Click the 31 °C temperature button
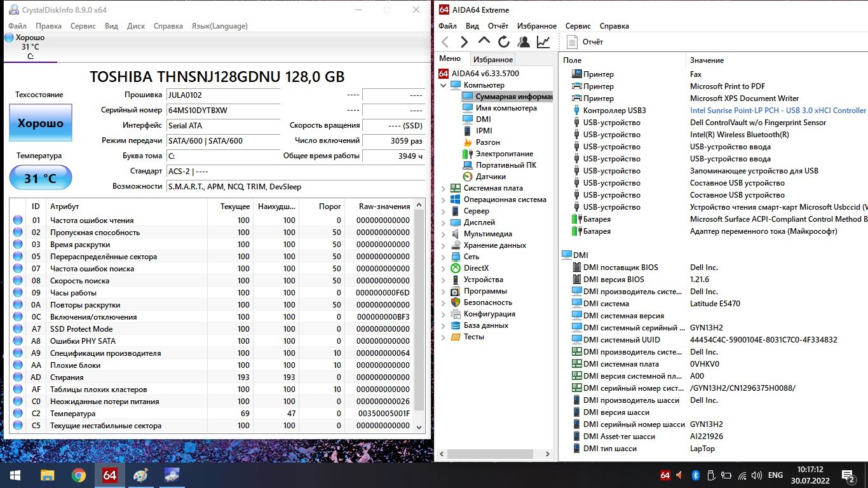868x488 pixels. tap(41, 178)
